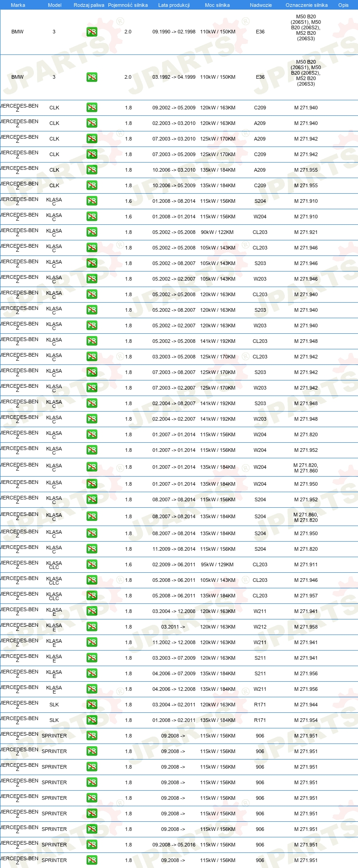This screenshot has width=358, height=868.
Task: Click petrol icon in CLK C209 M 271.955 row
Action: (92, 185)
